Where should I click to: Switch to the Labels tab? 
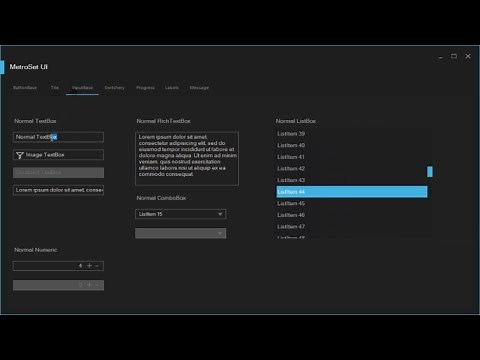(x=172, y=88)
